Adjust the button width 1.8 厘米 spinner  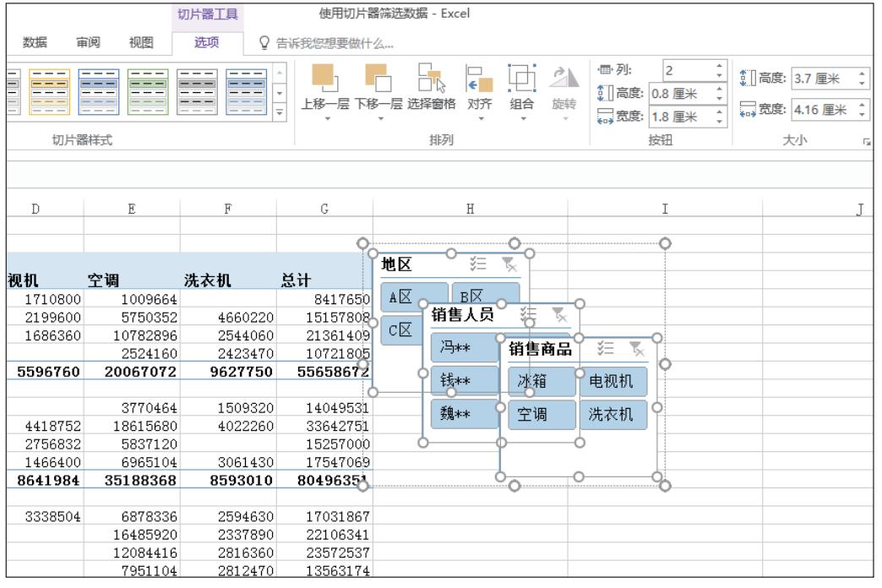(720, 117)
